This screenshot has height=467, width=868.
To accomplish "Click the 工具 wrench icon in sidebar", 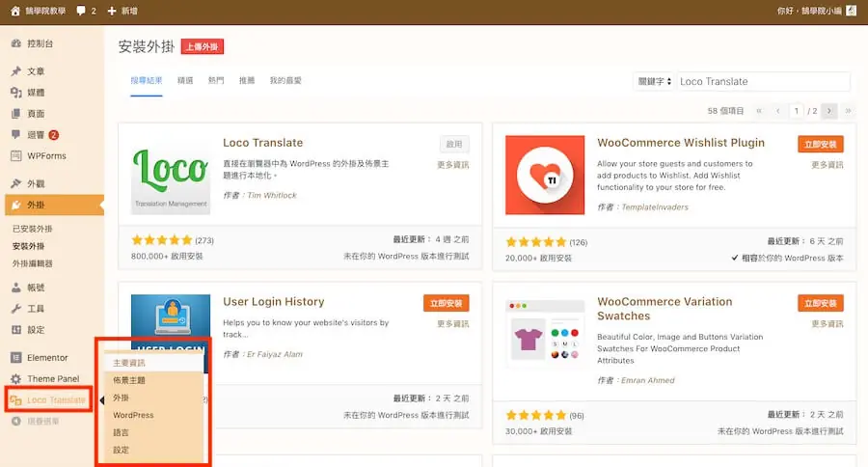I will pos(16,309).
